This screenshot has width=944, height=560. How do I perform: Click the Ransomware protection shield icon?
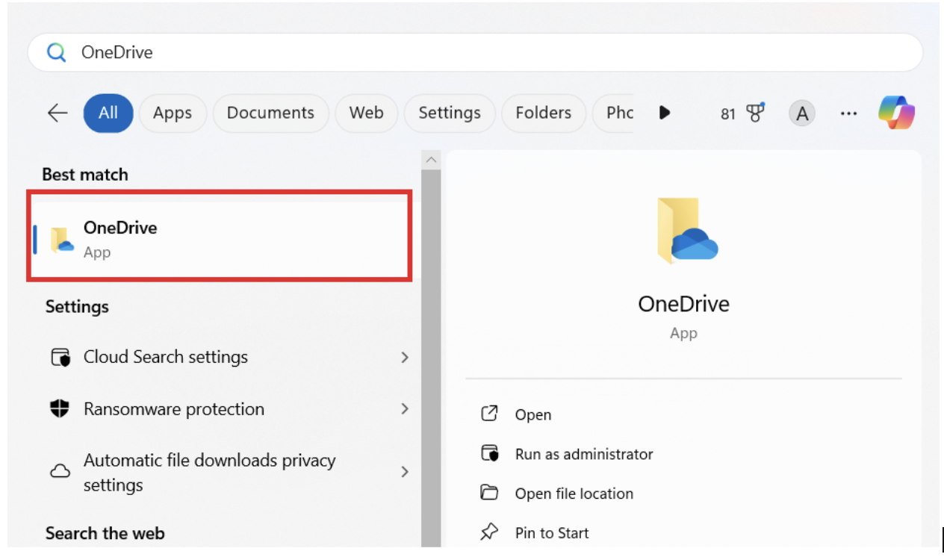[60, 409]
